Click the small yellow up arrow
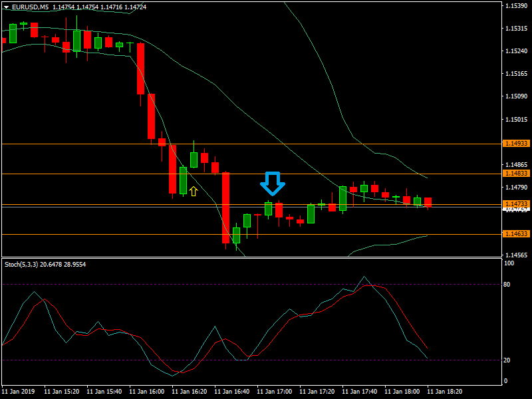Screen dimensions: 532x399 (x=194, y=192)
